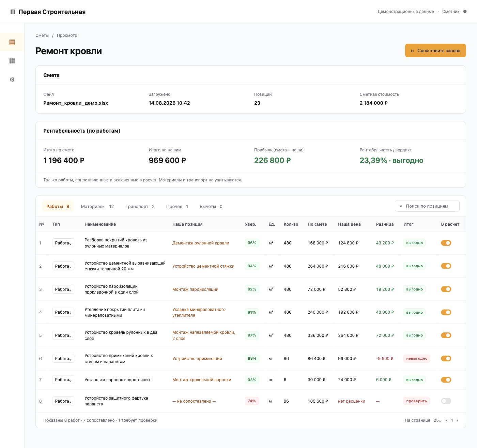The width and height of the screenshot is (477, 448).
Task: Open type dropdown for row 8
Action: tap(63, 401)
